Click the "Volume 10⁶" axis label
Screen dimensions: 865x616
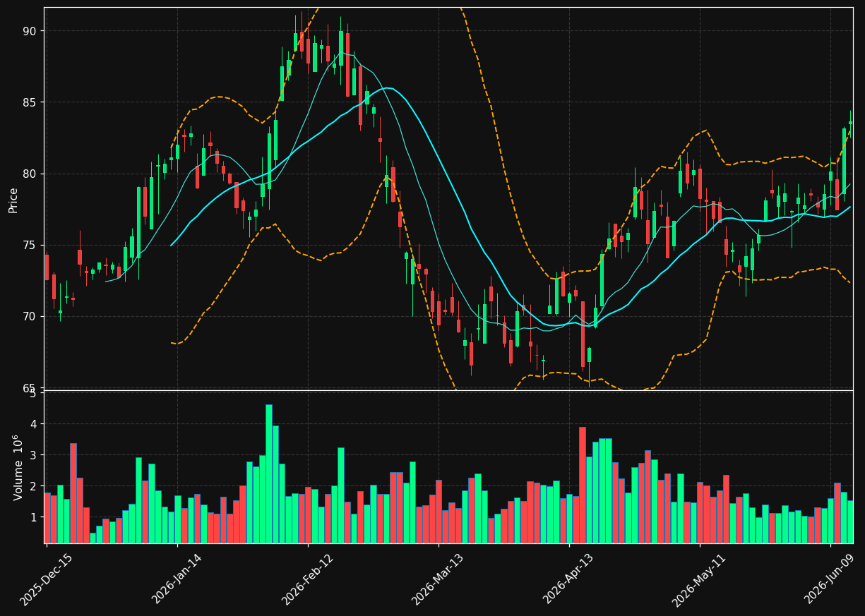(x=17, y=467)
